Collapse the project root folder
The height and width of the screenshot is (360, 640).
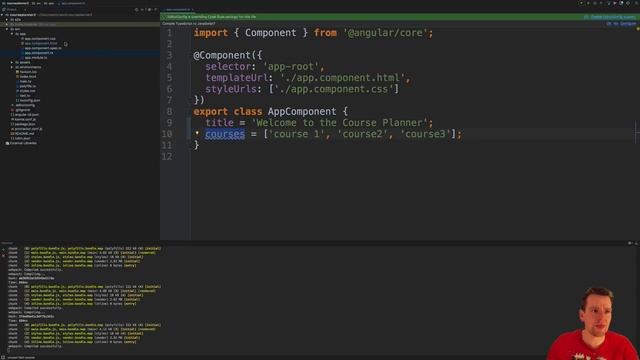pos(2,15)
